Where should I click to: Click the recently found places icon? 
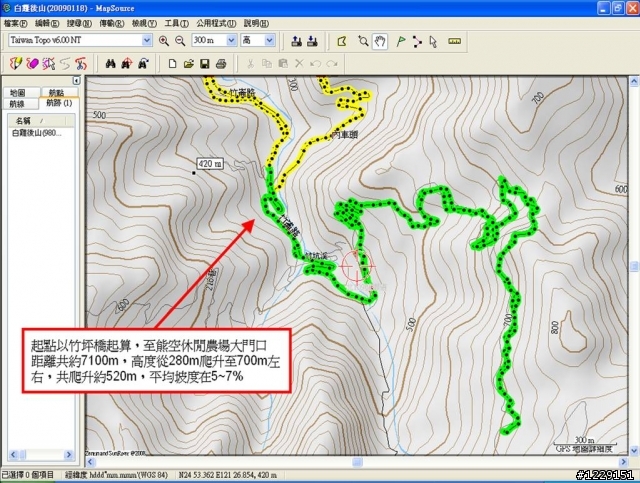click(143, 64)
